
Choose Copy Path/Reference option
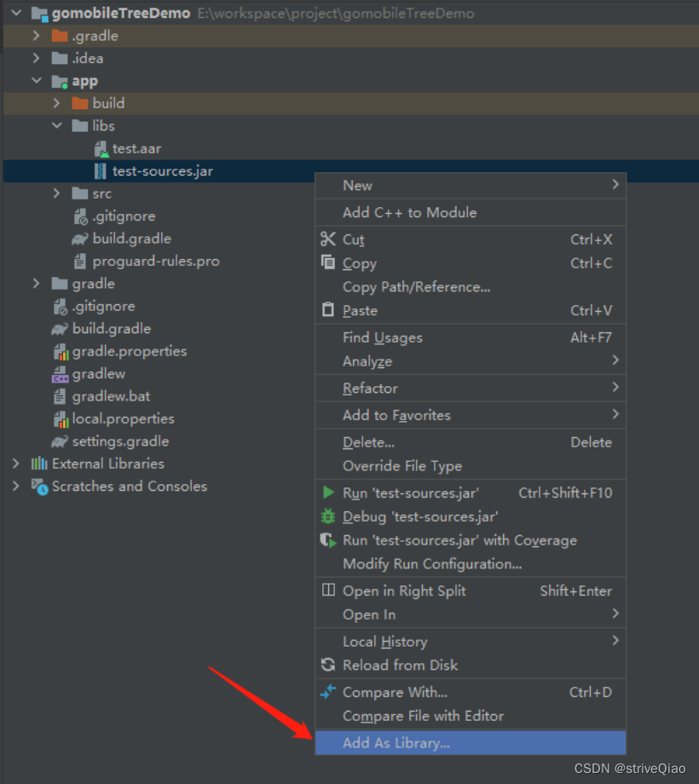tap(470, 287)
